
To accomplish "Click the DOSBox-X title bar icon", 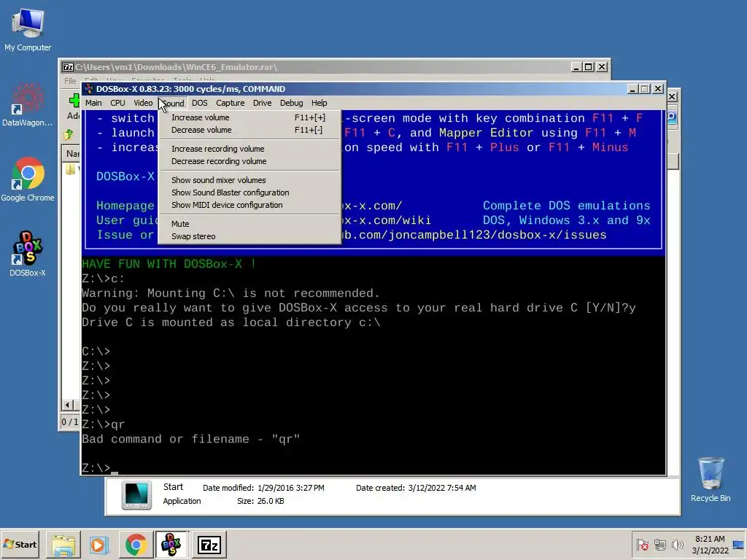I will tap(88, 89).
